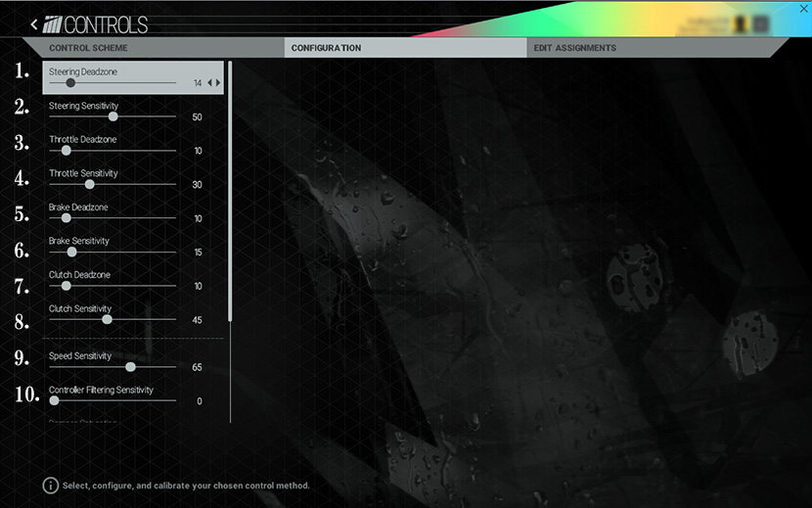Click the Controller Filtering Sensitivity slider knob
Screen dimensions: 812x508
click(x=55, y=400)
